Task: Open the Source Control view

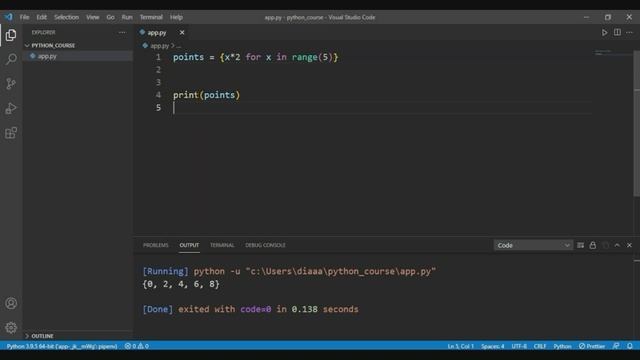Action: [11, 84]
